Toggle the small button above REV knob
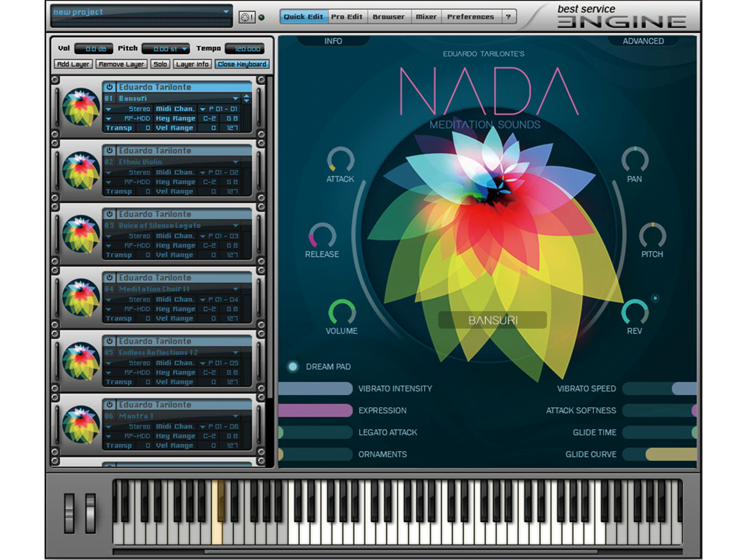The image size is (747, 560). pos(655,299)
